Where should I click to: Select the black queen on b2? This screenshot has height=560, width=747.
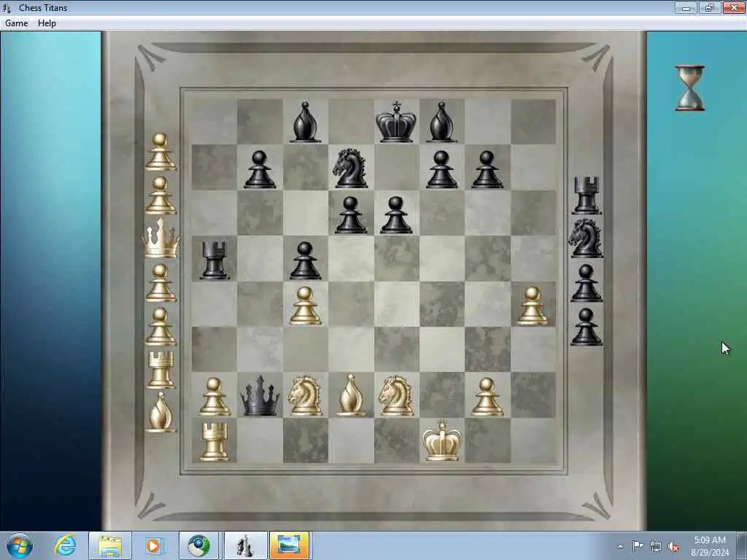[260, 396]
